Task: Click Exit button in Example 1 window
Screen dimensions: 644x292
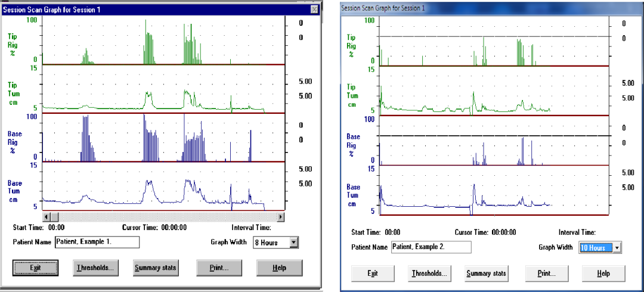Action: pos(35,268)
